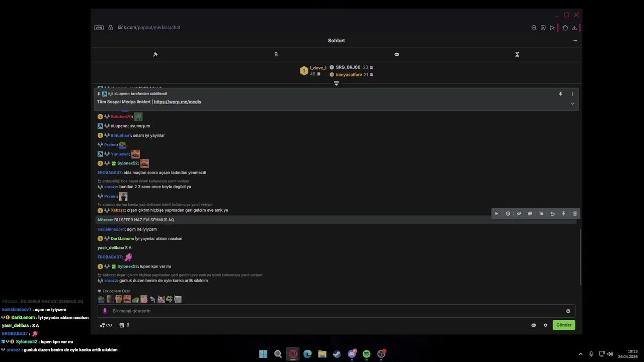The width and height of the screenshot is (644, 362).
Task: Click username DarkLenom in chat
Action: (x=122, y=239)
